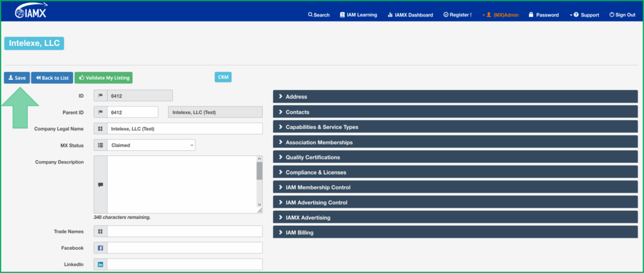
Task: Click the Company Legal Name input
Action: tap(185, 128)
